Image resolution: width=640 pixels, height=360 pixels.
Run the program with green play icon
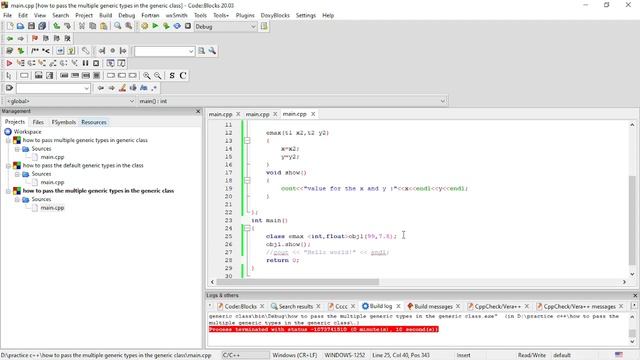155,26
